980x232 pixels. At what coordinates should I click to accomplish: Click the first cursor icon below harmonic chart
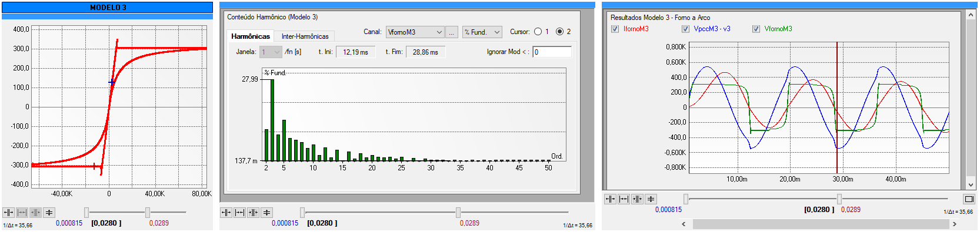coord(226,213)
